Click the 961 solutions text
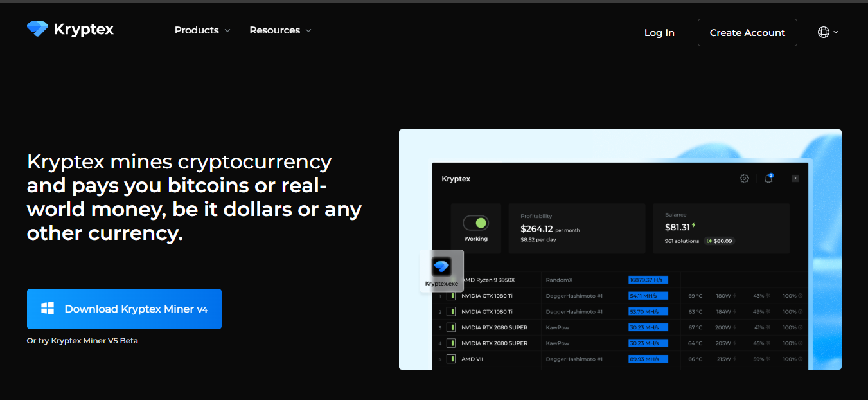 [682, 241]
